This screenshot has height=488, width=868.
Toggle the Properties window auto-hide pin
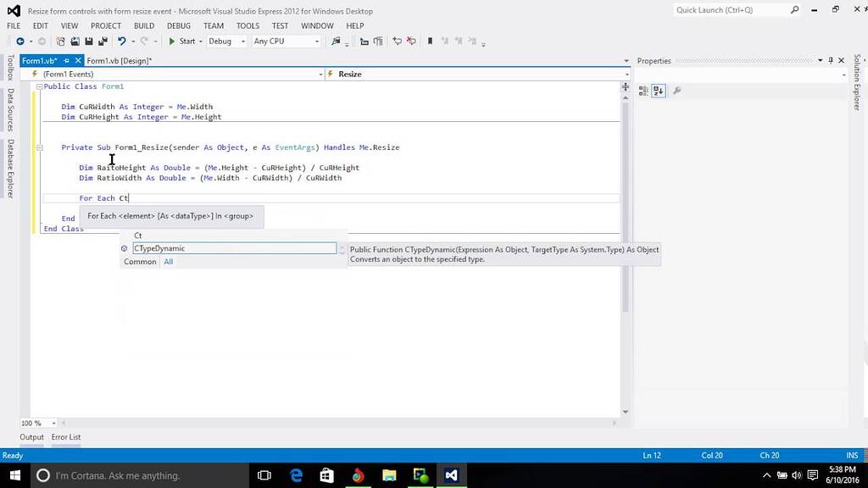(830, 60)
